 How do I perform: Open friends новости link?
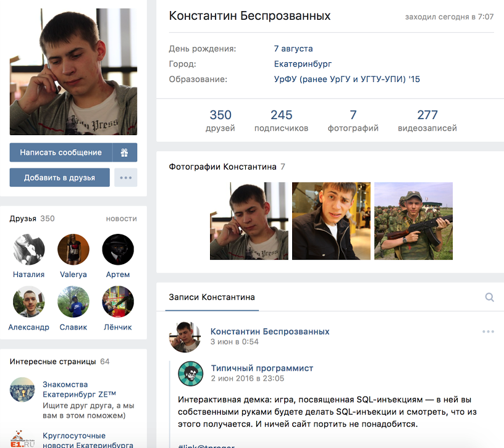(x=122, y=218)
